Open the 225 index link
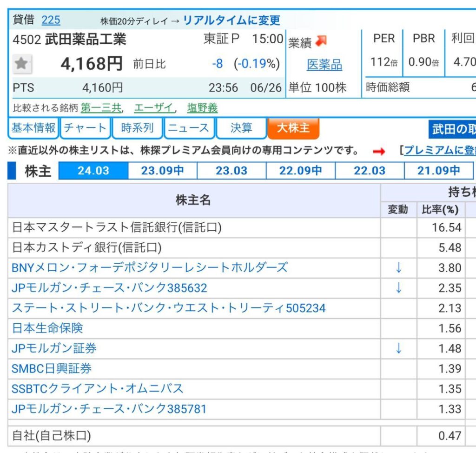 [51, 20]
